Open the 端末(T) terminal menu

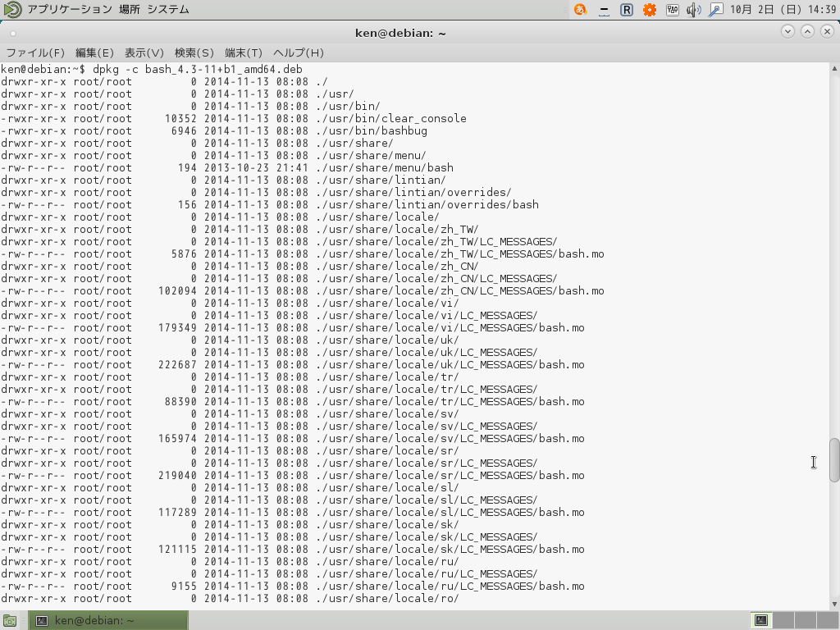244,52
